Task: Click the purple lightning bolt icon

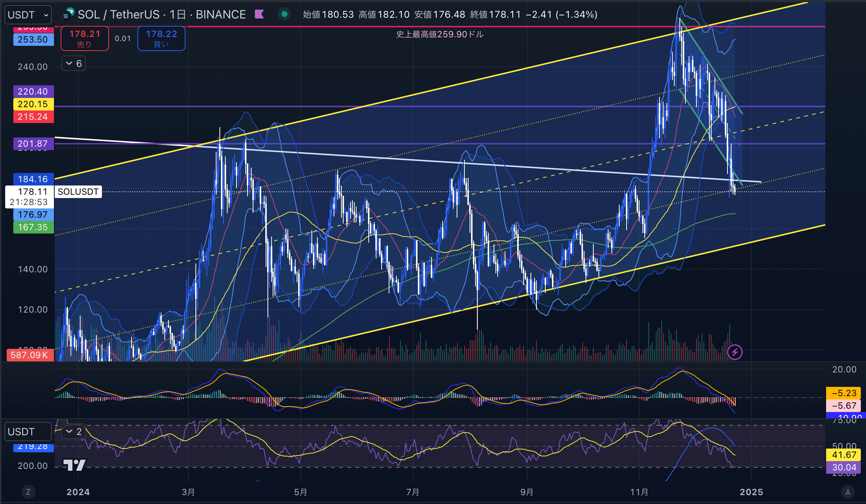Action: point(734,352)
